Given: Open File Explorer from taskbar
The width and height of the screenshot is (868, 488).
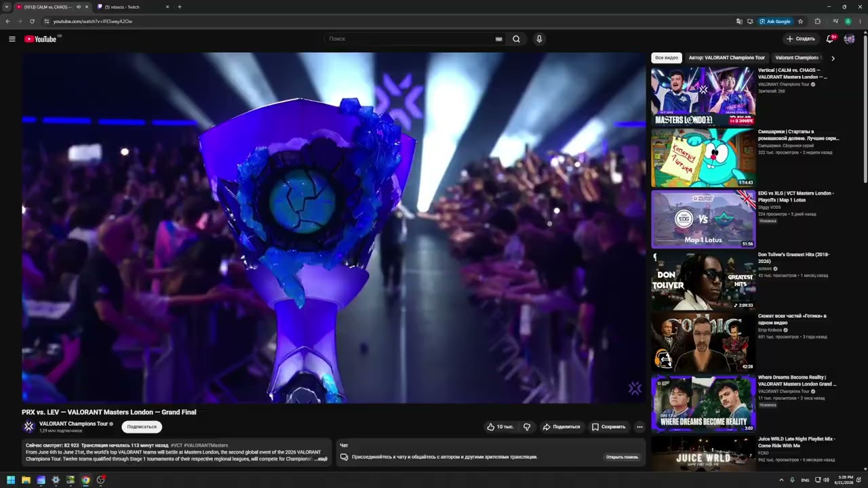Looking at the screenshot, I should [26, 480].
